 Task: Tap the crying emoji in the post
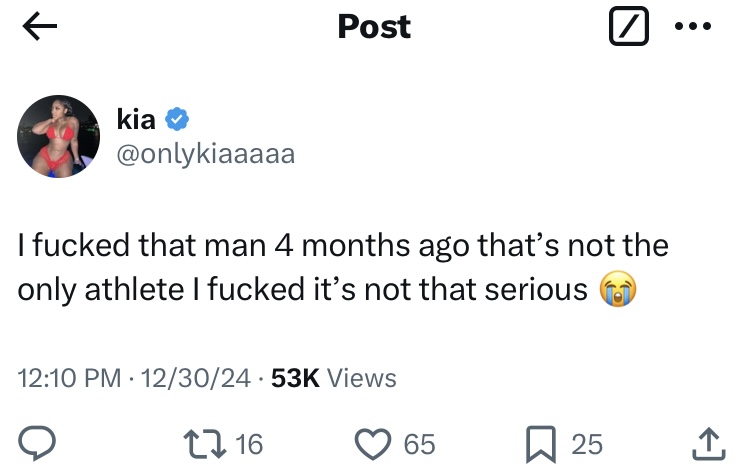pos(617,290)
